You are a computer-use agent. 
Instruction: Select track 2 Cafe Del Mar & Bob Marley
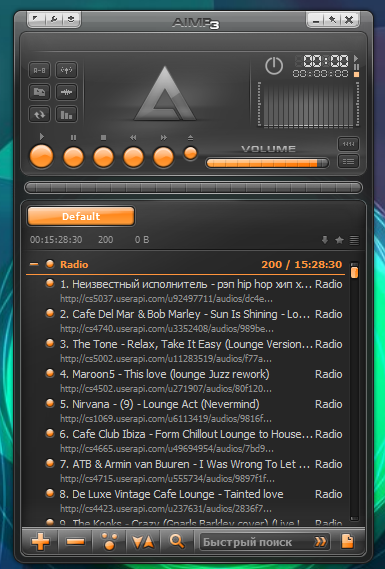click(x=186, y=321)
